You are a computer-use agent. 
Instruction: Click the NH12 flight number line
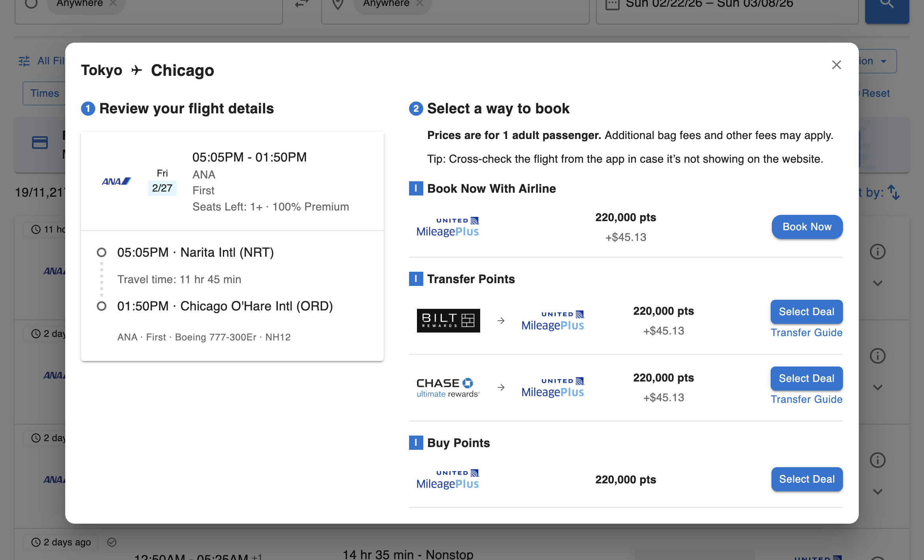pyautogui.click(x=204, y=337)
